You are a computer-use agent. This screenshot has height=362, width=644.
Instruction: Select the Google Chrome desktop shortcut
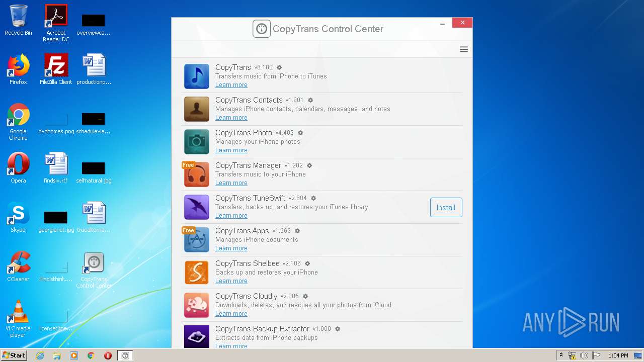tap(18, 122)
